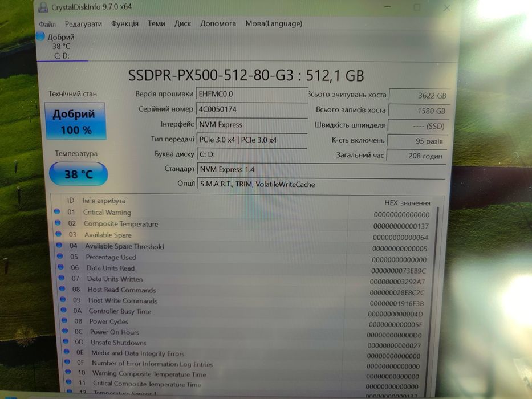Select the Host Write Commands attribute name
This screenshot has height=399, width=532.
click(x=123, y=300)
